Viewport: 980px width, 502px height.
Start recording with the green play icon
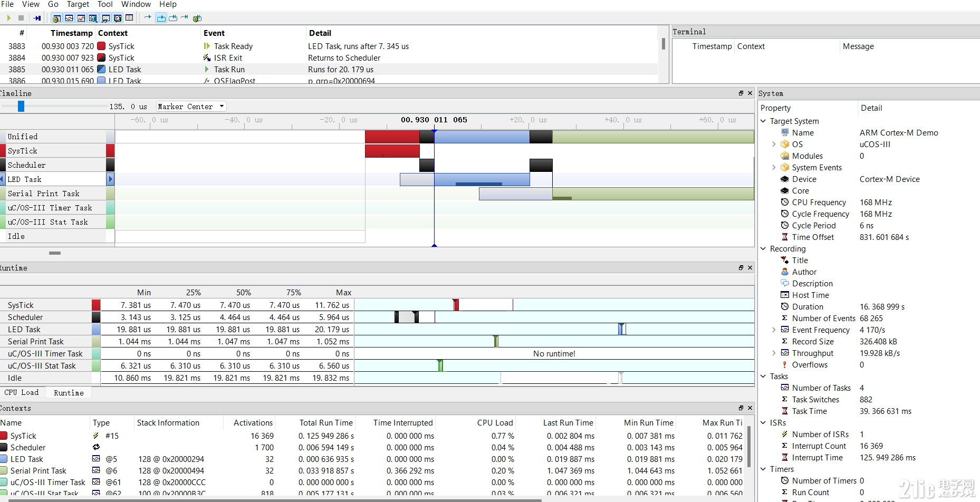tap(8, 18)
